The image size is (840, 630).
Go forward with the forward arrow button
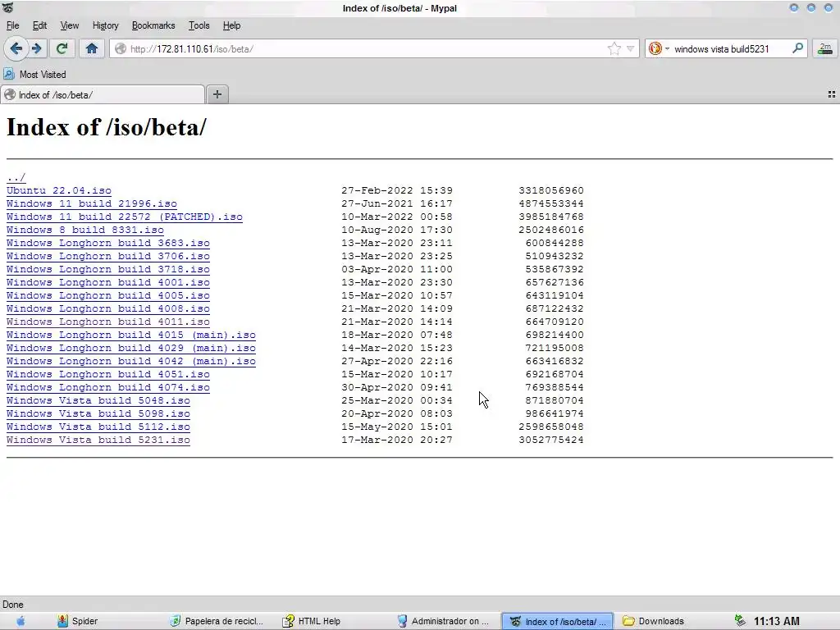[36, 48]
